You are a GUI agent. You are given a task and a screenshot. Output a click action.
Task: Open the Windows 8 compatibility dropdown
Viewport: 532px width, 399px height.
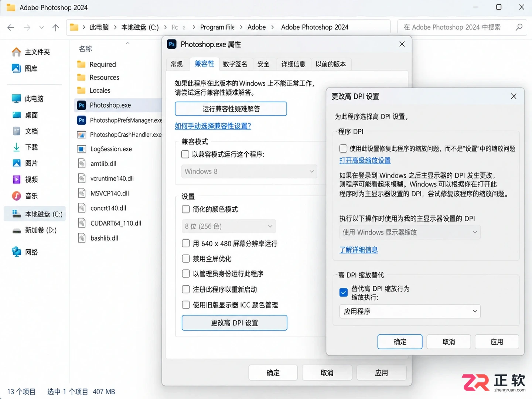(x=249, y=171)
